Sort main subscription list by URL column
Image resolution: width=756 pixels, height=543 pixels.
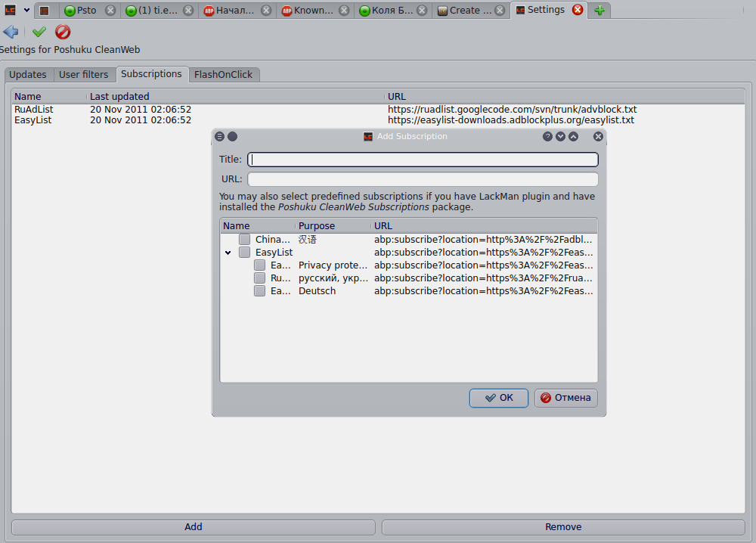coord(565,97)
